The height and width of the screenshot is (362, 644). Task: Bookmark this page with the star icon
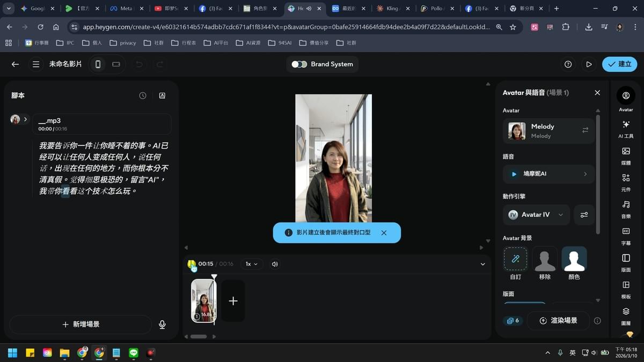(x=513, y=27)
